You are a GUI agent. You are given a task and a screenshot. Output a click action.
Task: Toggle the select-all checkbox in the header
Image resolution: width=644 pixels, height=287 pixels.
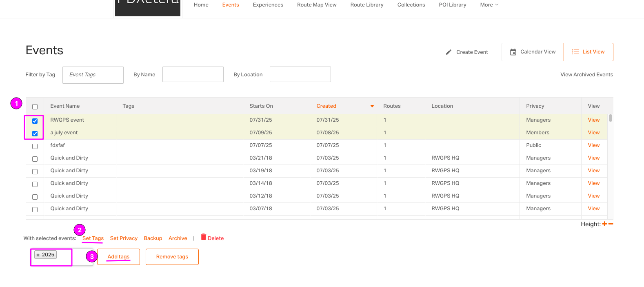35,107
